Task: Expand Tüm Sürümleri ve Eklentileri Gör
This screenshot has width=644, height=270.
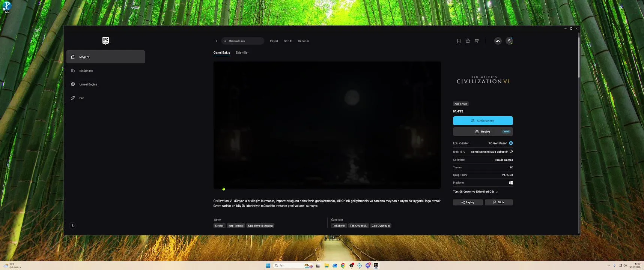Action: [475, 192]
